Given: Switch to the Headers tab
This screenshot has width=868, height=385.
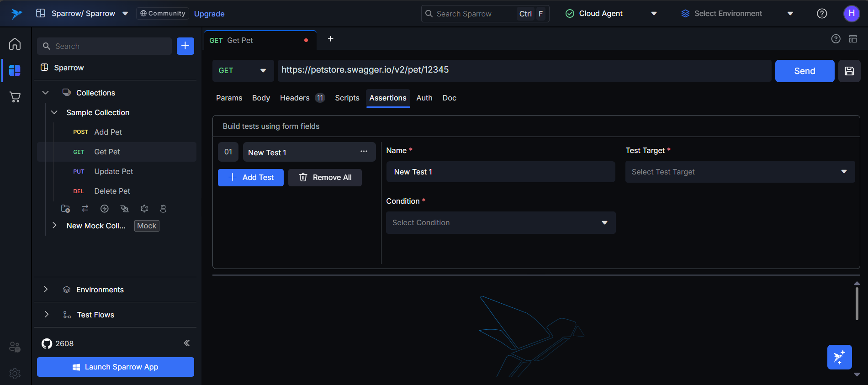Looking at the screenshot, I should click(295, 98).
